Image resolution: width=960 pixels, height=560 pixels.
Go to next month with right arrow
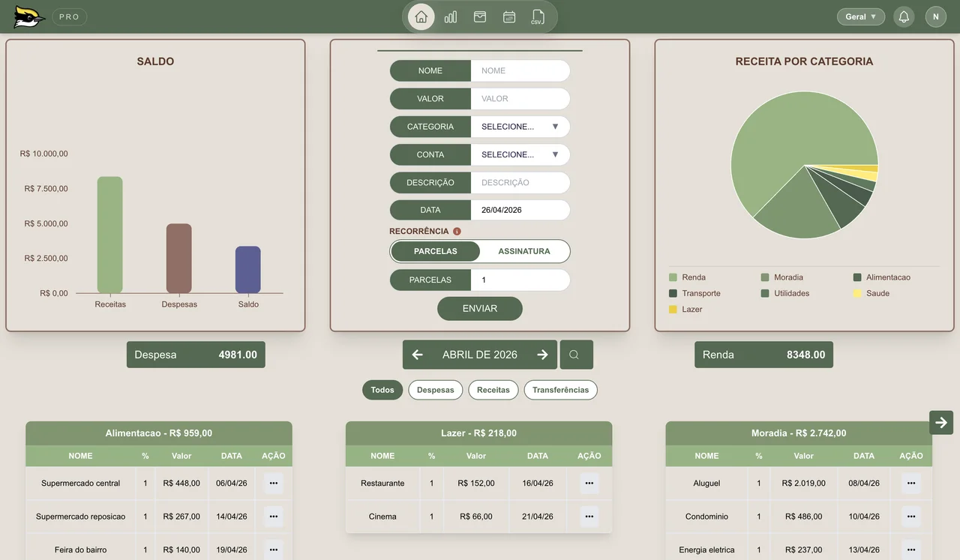click(x=542, y=355)
